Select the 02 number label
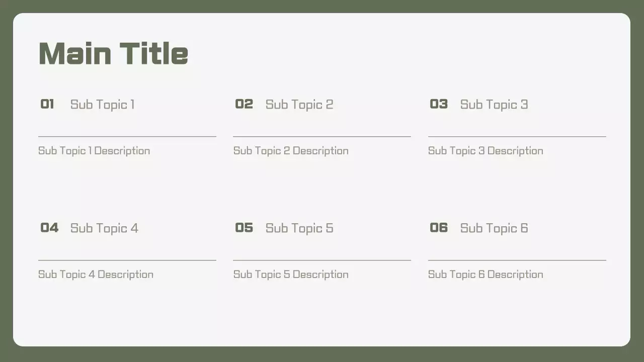 pyautogui.click(x=244, y=104)
